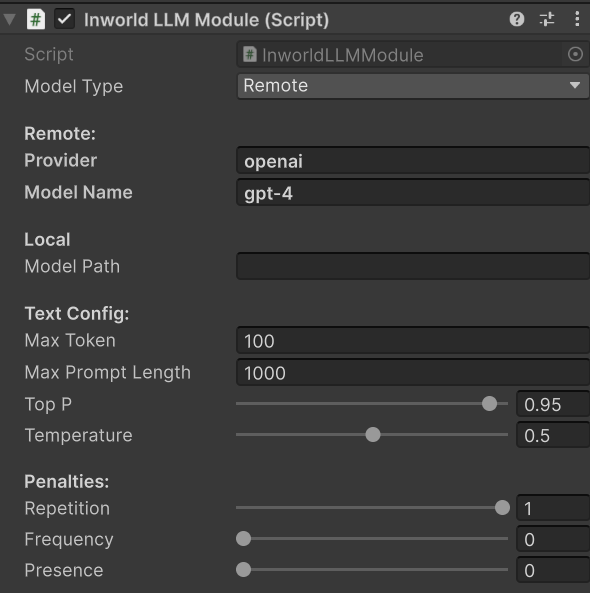Collapse the Inworld LLM Module component foldout

pyautogui.click(x=9, y=19)
